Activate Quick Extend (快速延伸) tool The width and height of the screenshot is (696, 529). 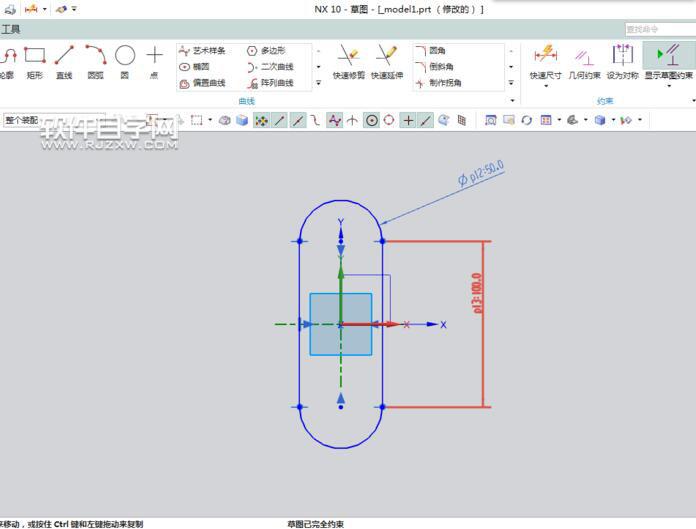(387, 62)
